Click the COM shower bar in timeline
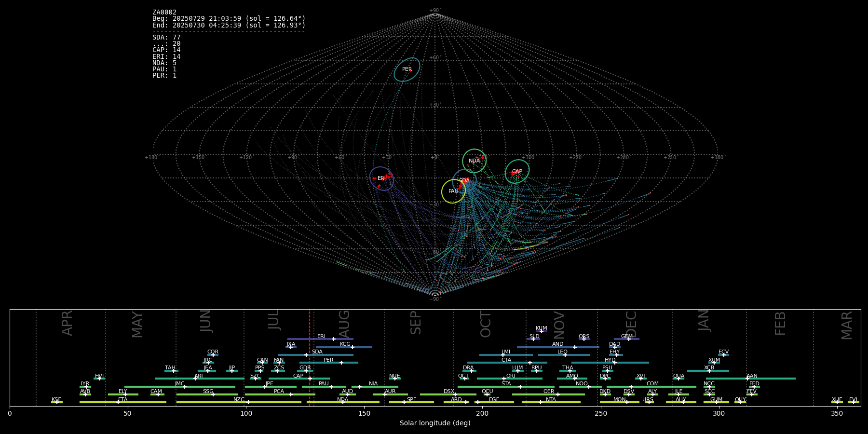 651,386
